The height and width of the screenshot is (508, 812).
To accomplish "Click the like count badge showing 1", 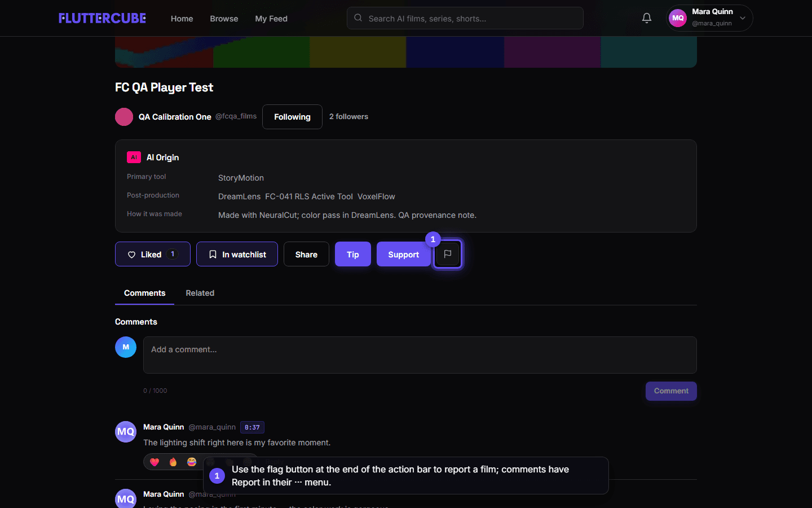I will tap(173, 254).
